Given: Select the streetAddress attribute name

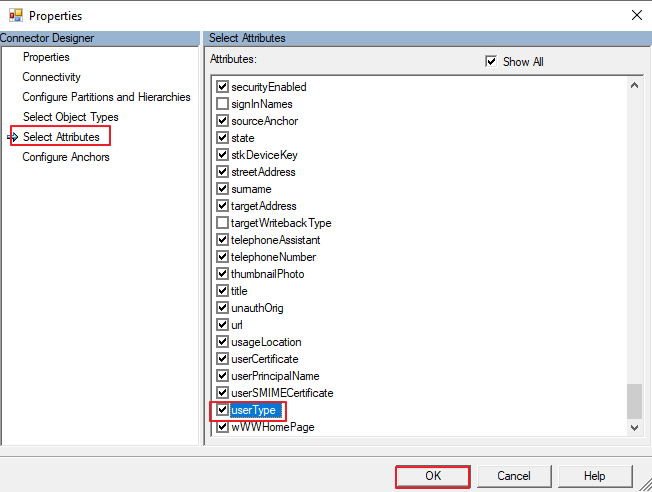Looking at the screenshot, I should tap(263, 172).
